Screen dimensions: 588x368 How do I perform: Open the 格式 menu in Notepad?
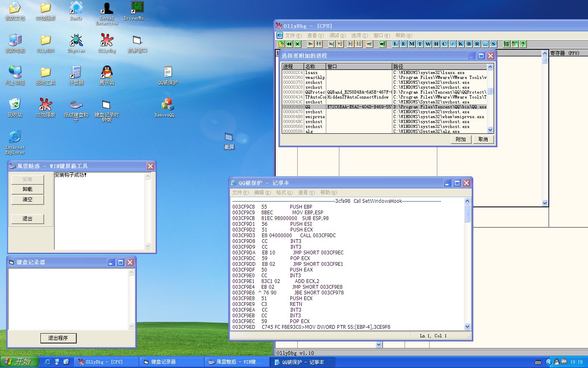[x=284, y=193]
